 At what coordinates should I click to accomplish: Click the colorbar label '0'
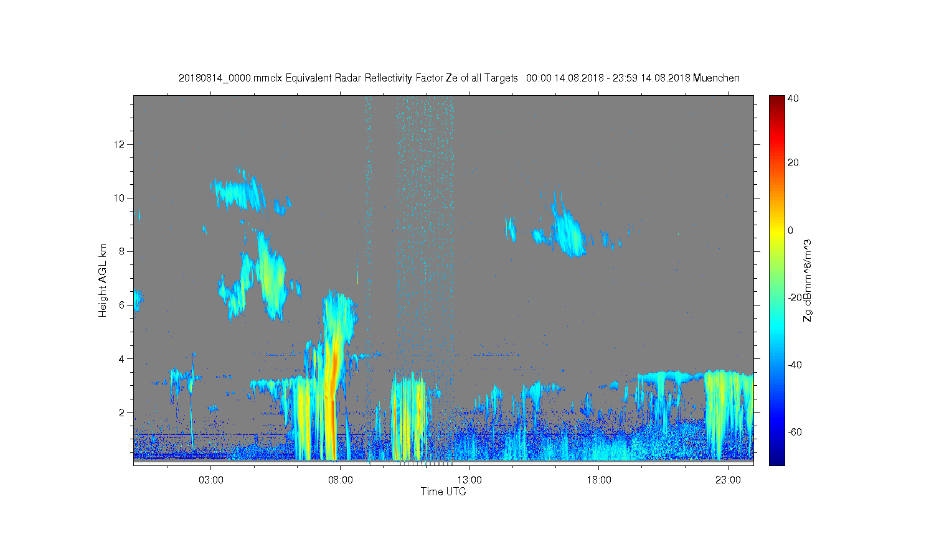pos(790,230)
